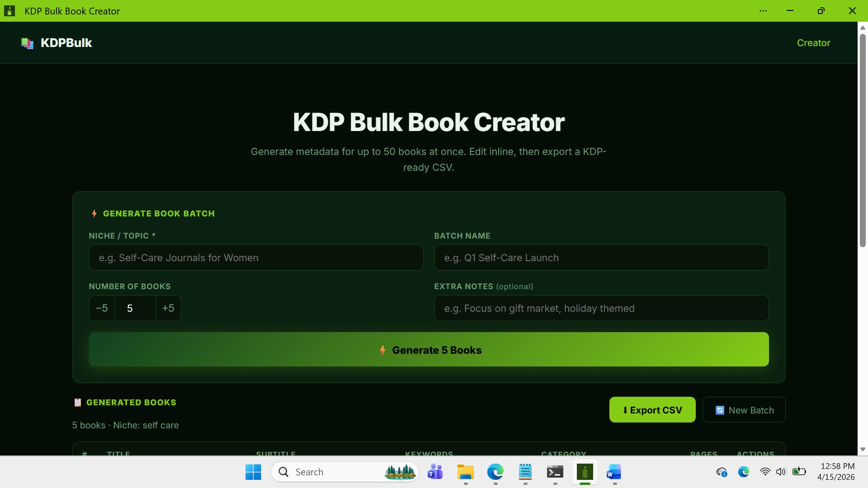This screenshot has height=488, width=868.
Task: Click the Extra Notes input field
Action: point(601,308)
